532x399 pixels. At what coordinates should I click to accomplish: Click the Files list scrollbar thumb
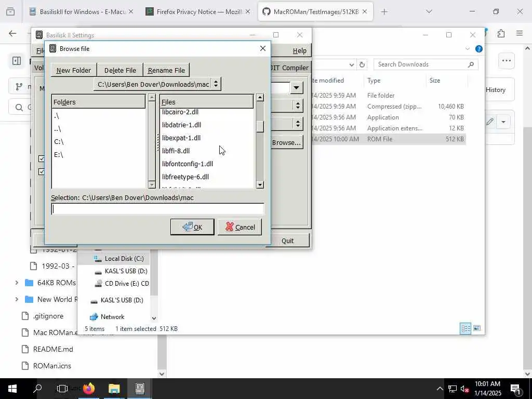pos(260,127)
